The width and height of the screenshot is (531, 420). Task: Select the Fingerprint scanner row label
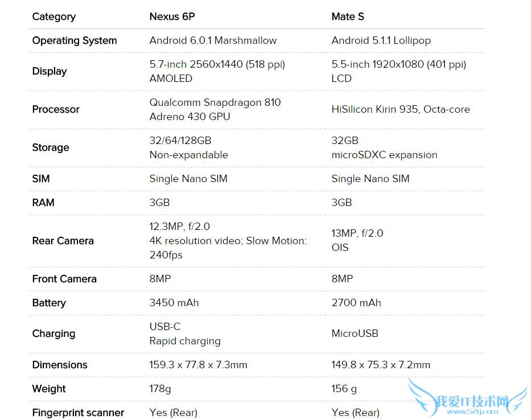[x=78, y=413]
